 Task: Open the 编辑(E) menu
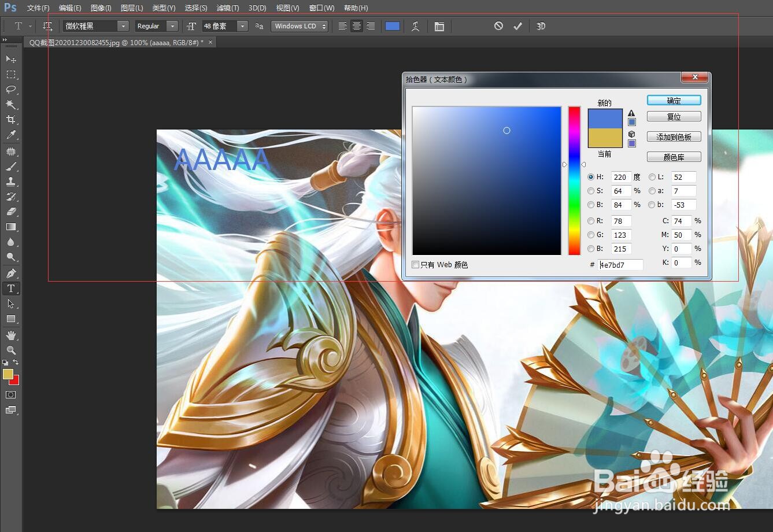(70, 8)
